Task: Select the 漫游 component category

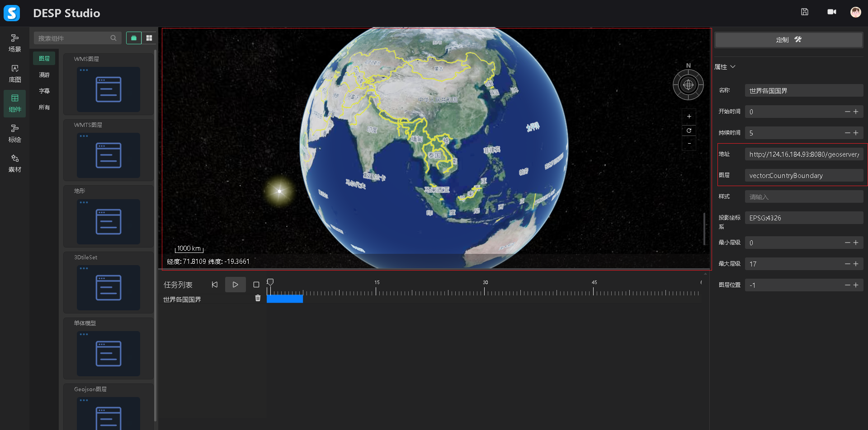Action: 44,75
